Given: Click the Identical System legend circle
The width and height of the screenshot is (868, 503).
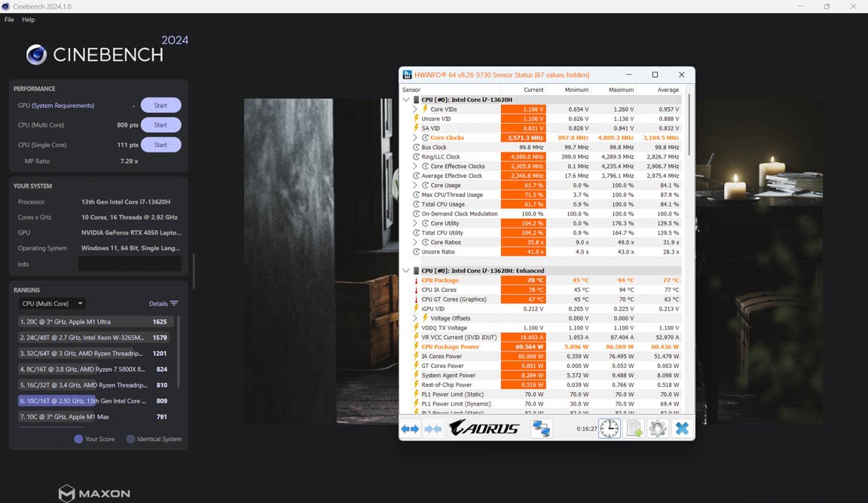Looking at the screenshot, I should (130, 439).
